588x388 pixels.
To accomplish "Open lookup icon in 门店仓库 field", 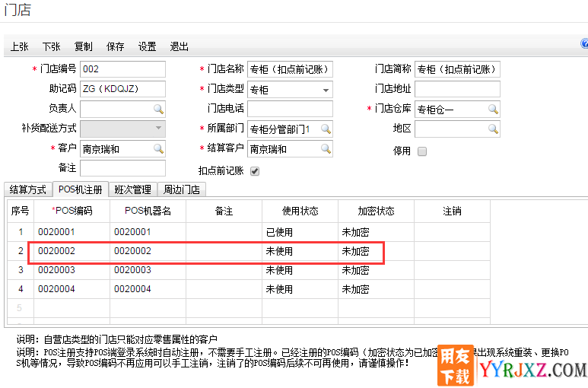I will pos(493,109).
